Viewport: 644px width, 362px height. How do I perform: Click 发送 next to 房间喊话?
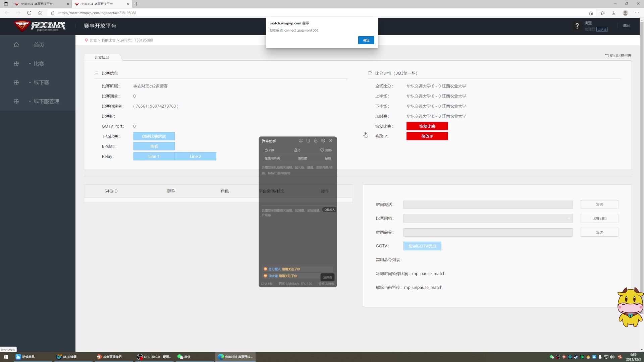click(599, 205)
